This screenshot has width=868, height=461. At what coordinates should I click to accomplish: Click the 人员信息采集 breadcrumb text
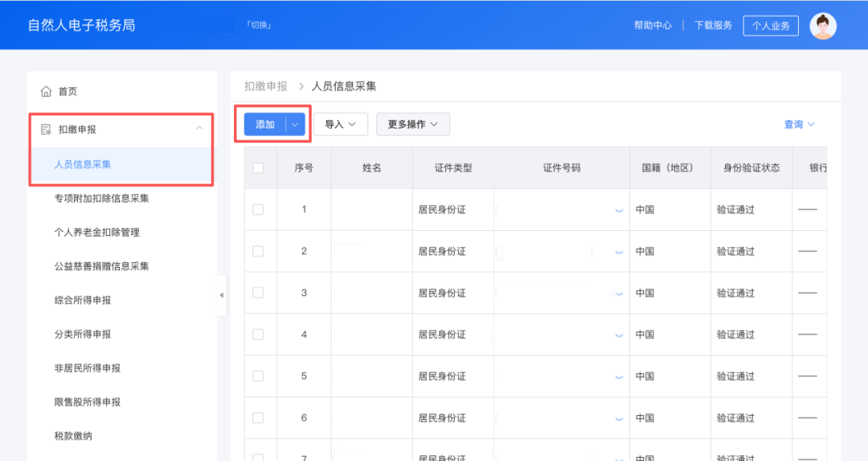tap(344, 86)
